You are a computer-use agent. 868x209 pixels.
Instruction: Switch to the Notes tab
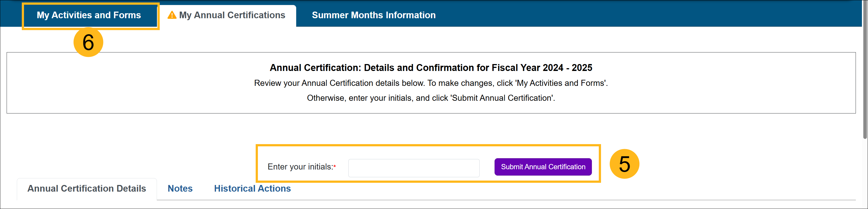(180, 189)
